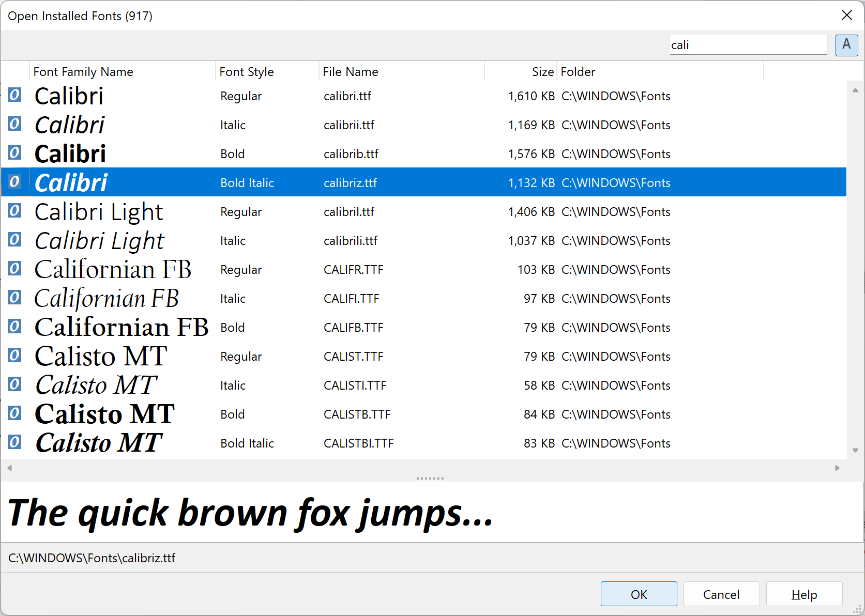
Task: Click the horizontal scrollbar right arrow
Action: pos(837,468)
